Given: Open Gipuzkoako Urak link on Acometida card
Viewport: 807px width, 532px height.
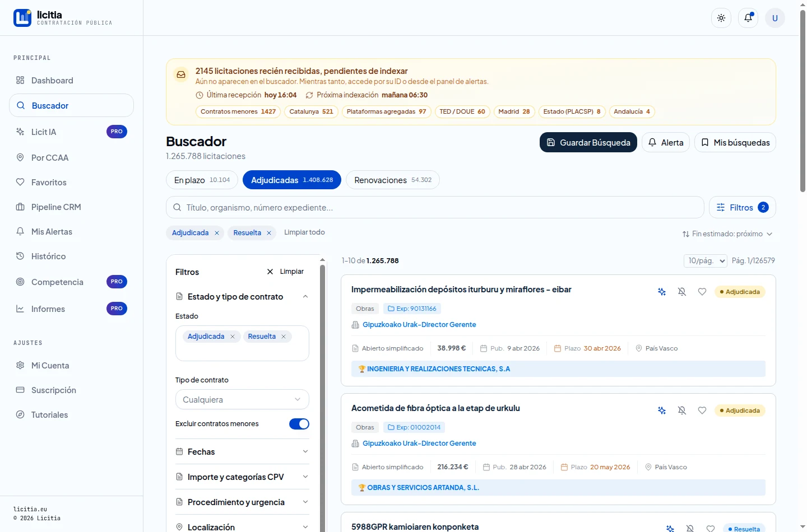Looking at the screenshot, I should click(419, 444).
